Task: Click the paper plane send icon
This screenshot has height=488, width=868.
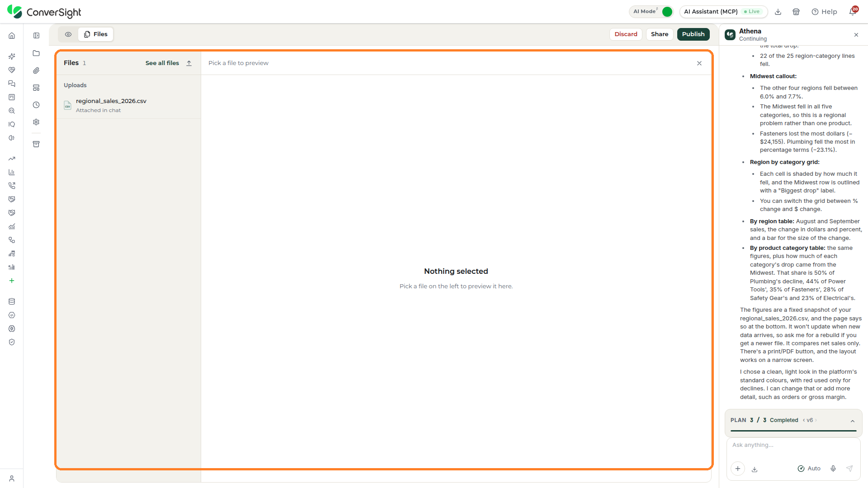Action: [849, 469]
